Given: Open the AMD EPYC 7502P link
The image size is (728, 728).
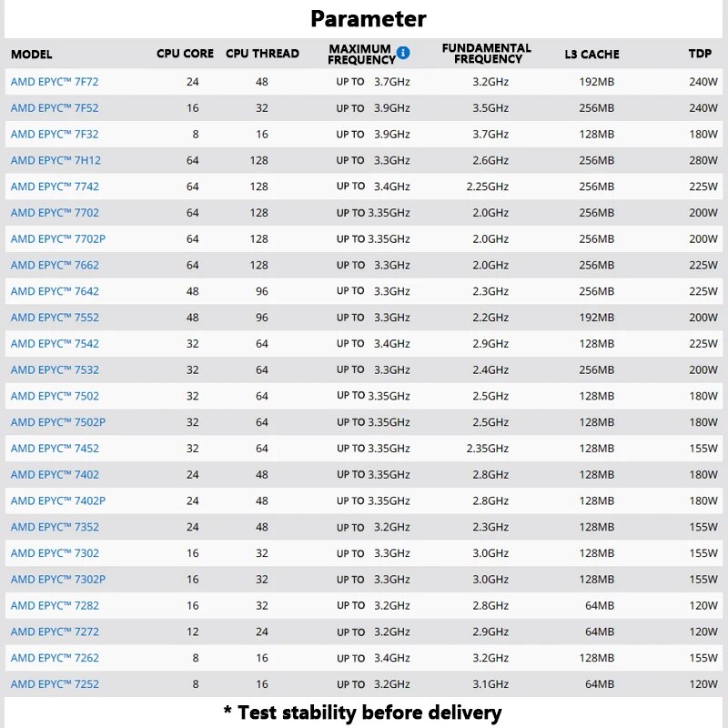Looking at the screenshot, I should [58, 422].
